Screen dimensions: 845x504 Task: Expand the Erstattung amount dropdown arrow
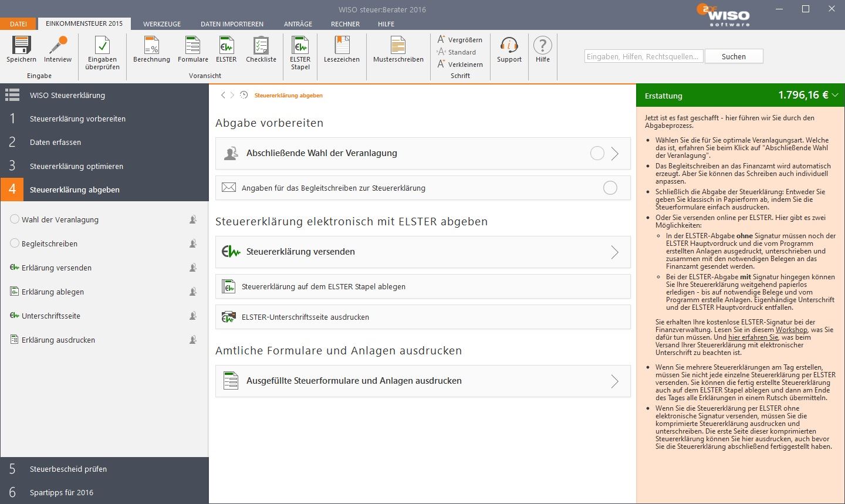(835, 95)
